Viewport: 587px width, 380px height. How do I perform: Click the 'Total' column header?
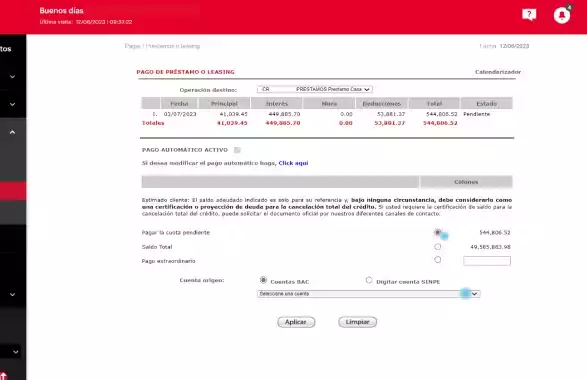pyautogui.click(x=434, y=103)
